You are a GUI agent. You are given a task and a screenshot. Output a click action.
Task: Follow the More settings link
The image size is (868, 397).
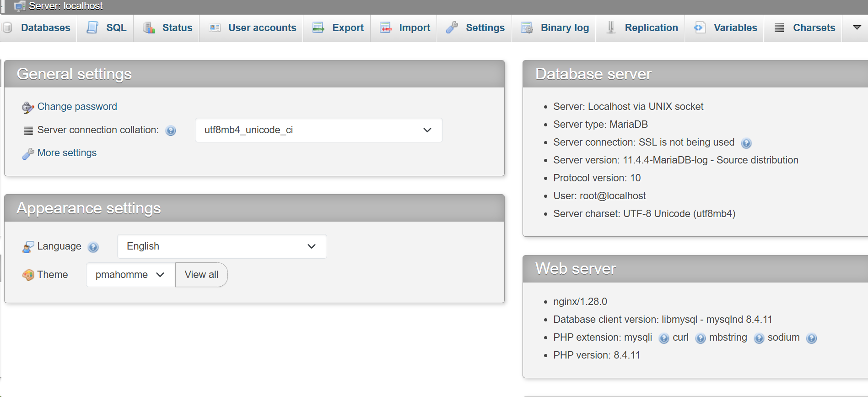[x=67, y=153]
